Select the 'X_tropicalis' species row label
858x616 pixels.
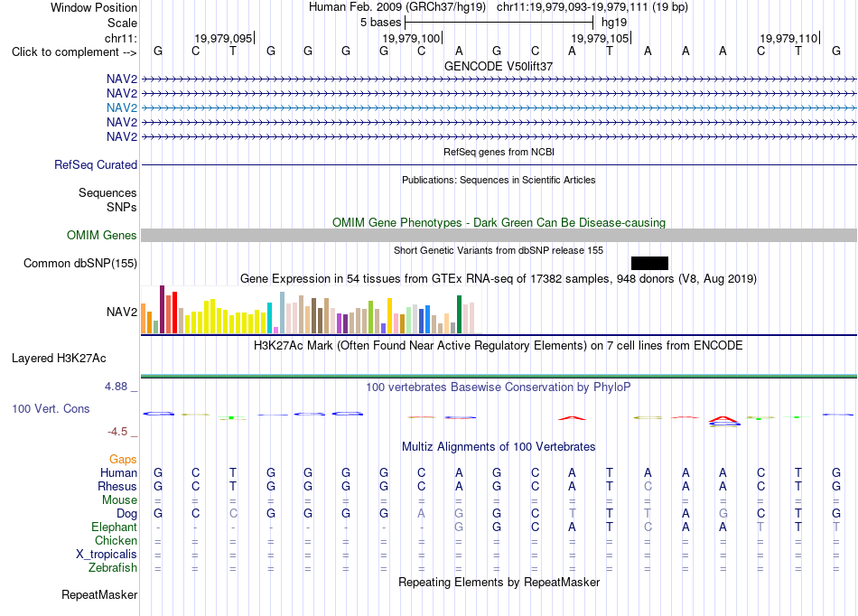[x=107, y=555]
